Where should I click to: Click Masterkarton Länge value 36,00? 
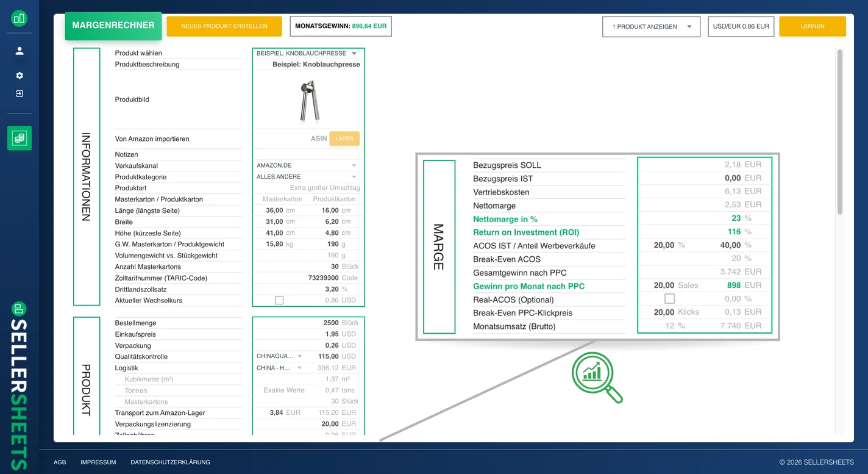coord(274,210)
